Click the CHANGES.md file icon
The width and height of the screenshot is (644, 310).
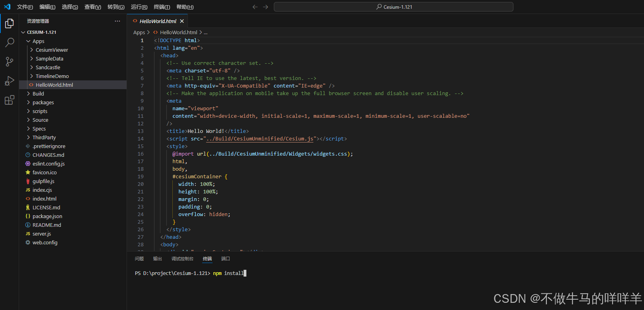click(x=28, y=155)
